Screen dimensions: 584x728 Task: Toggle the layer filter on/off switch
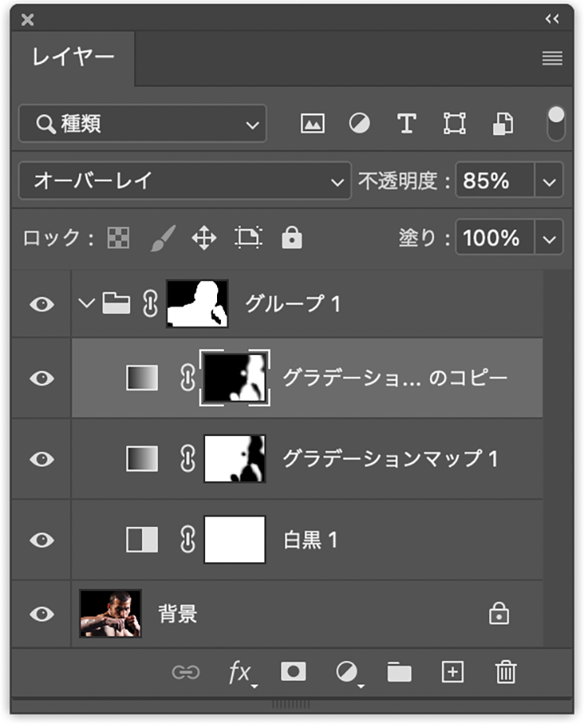click(556, 124)
